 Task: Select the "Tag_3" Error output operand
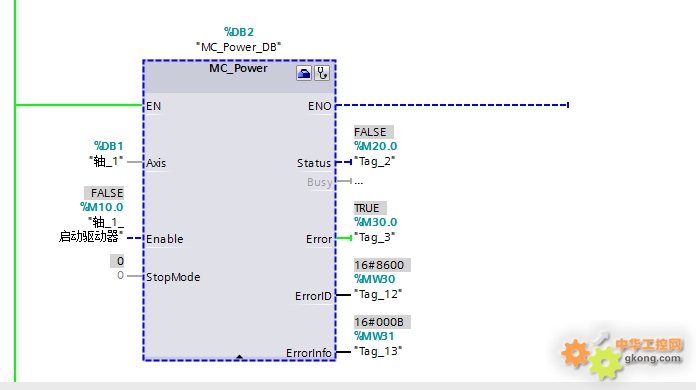[x=374, y=237]
